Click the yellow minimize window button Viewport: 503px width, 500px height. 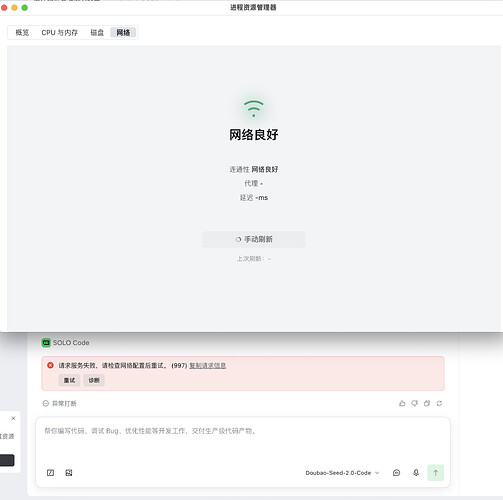click(x=14, y=7)
